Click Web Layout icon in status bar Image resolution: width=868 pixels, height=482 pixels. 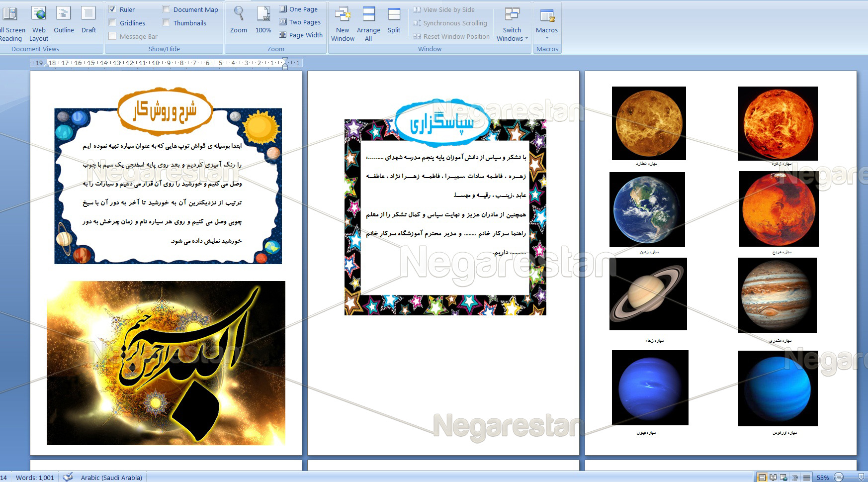[x=784, y=478]
